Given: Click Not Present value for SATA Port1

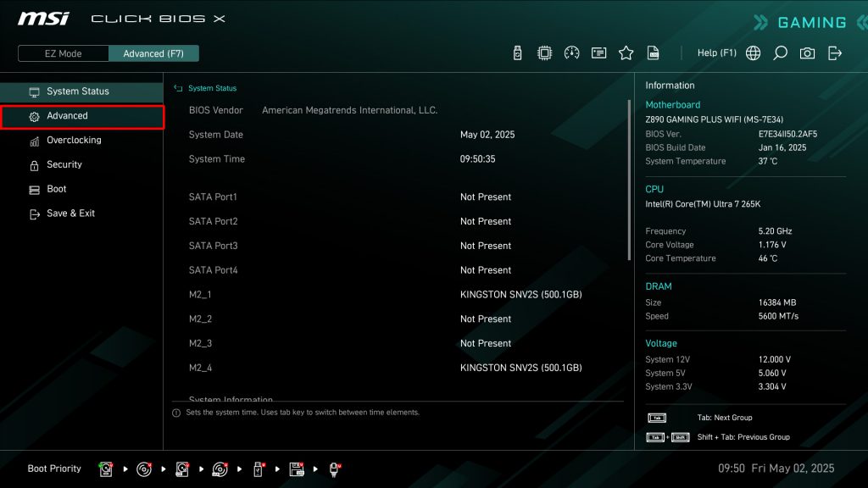Looking at the screenshot, I should pyautogui.click(x=486, y=197).
